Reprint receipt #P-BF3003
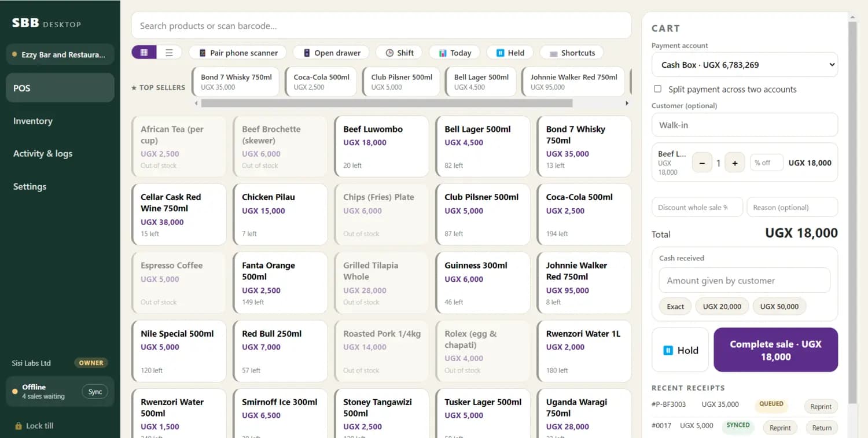This screenshot has width=868, height=438. (x=821, y=407)
